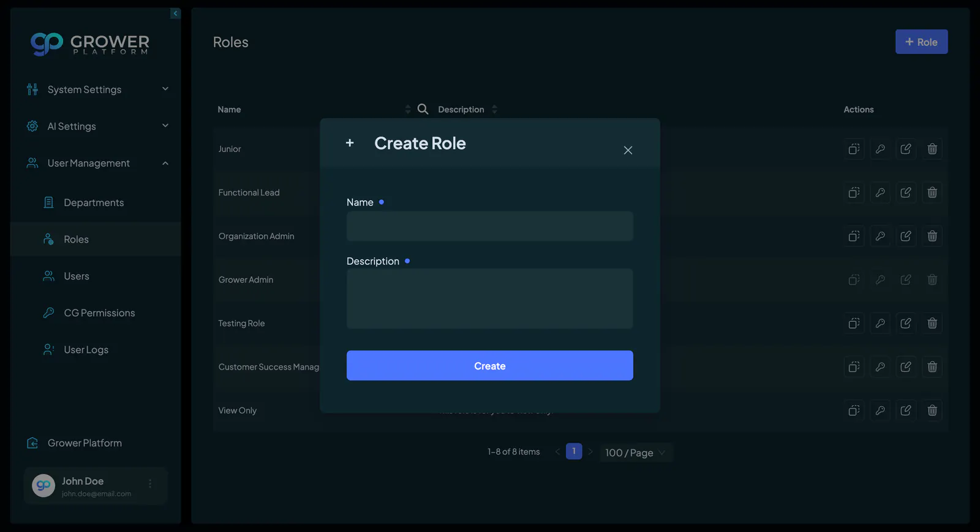Select page 1 in pagination
980x532 pixels.
[574, 451]
